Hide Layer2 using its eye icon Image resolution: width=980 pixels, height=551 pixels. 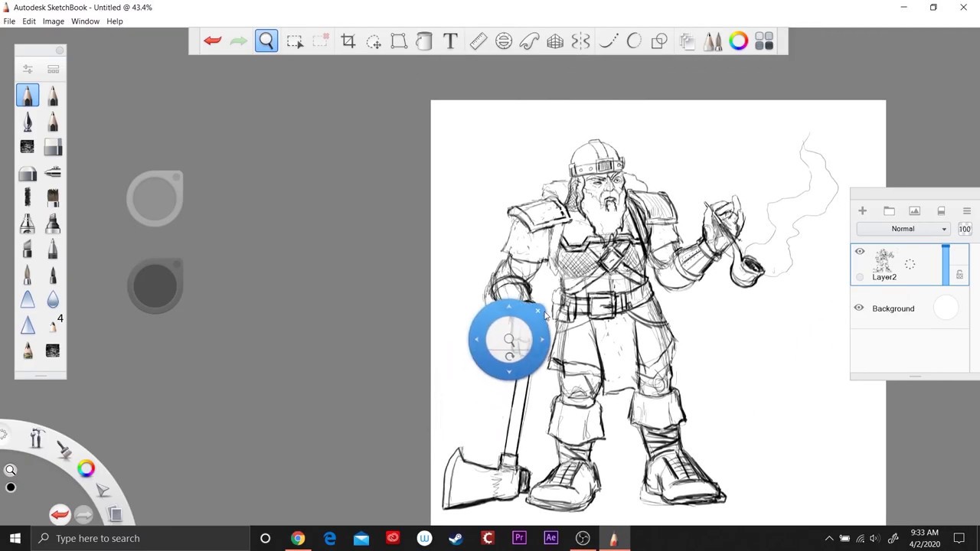[860, 252]
